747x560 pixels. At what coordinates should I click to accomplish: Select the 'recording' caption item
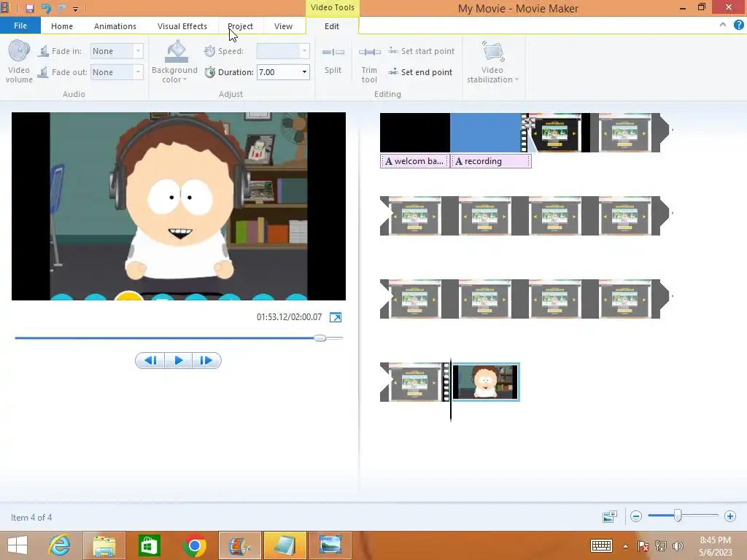click(x=491, y=161)
